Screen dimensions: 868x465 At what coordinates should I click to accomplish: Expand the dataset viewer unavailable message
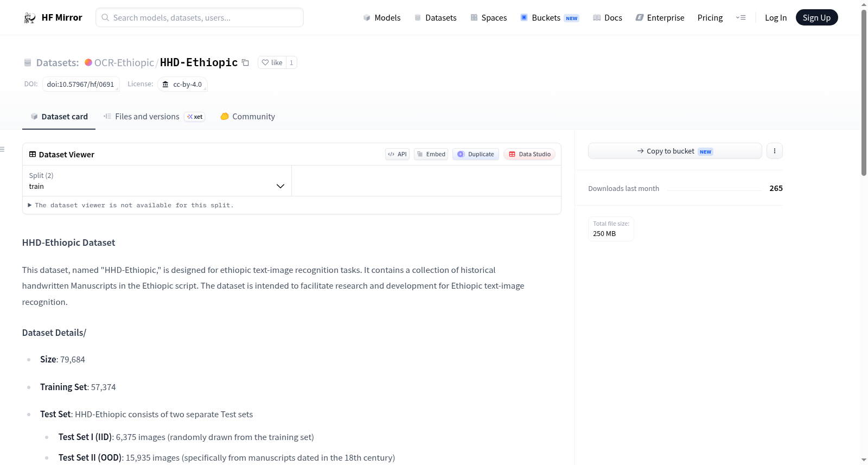coord(131,205)
